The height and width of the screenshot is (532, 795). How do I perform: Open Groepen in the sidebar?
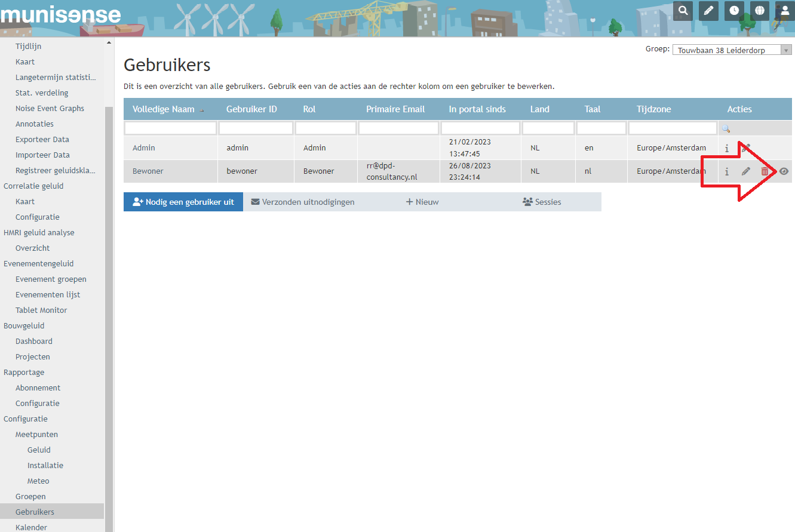click(30, 496)
